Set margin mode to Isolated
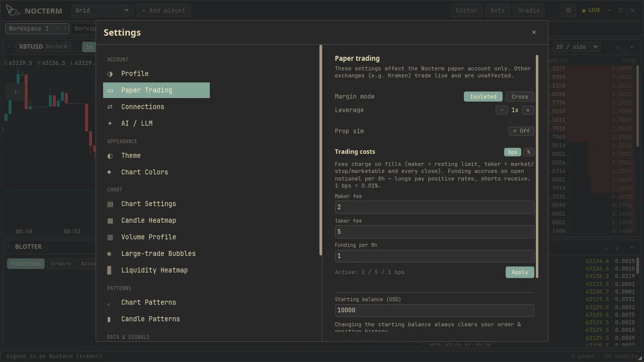 coord(483,97)
